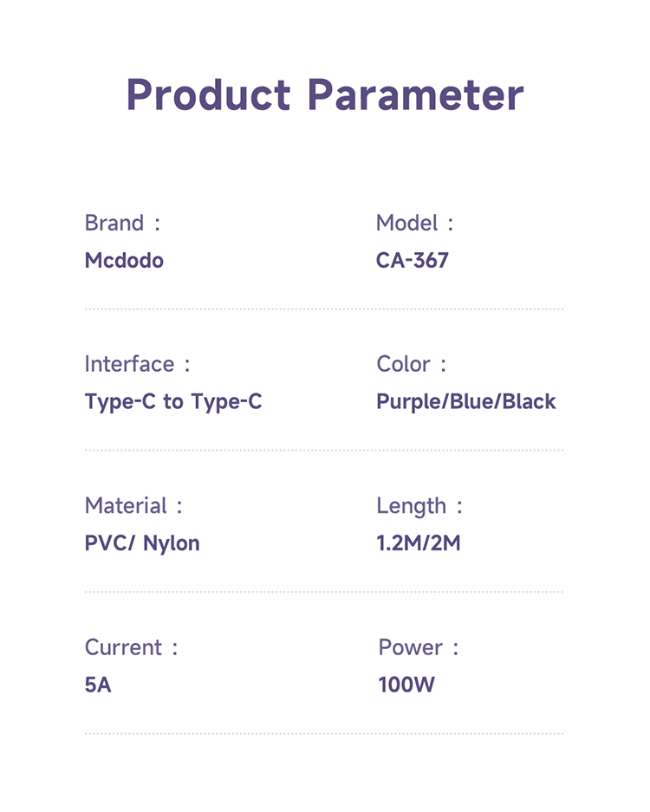The image size is (650, 812).
Task: Select the Mcdodo brand value
Action: [x=124, y=261]
